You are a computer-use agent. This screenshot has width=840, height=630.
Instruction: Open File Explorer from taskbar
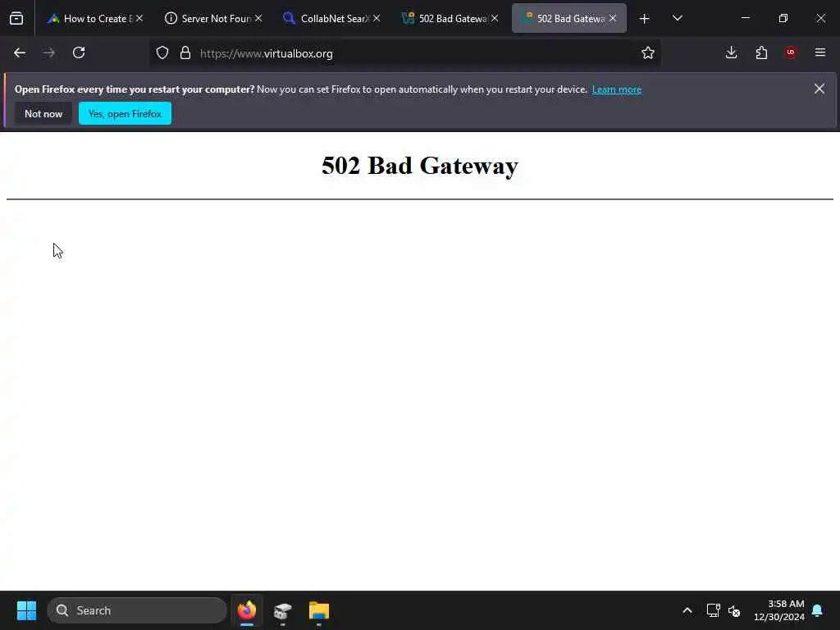[319, 610]
